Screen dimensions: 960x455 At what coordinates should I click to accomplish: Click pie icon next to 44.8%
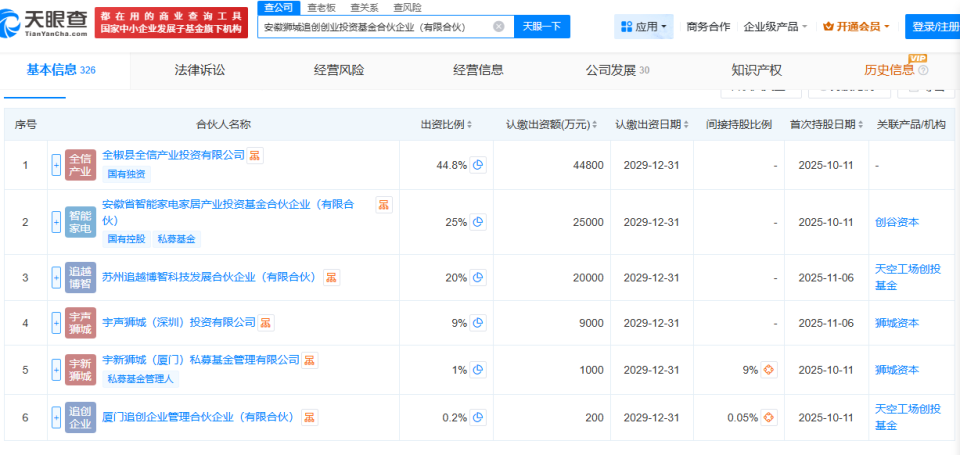[478, 165]
